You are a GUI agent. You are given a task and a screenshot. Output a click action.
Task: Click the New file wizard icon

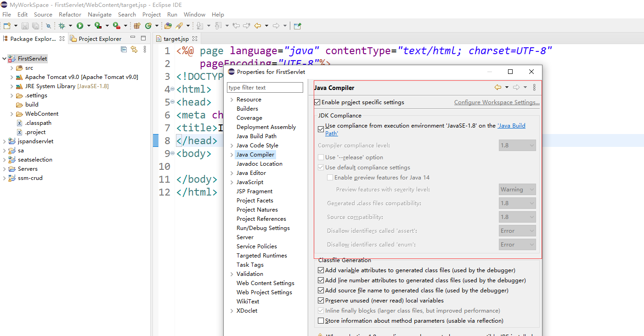click(x=7, y=26)
